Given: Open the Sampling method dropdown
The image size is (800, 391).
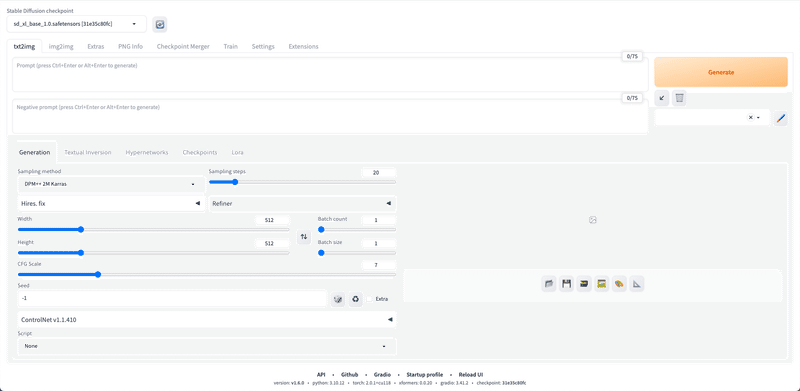Looking at the screenshot, I should click(112, 184).
